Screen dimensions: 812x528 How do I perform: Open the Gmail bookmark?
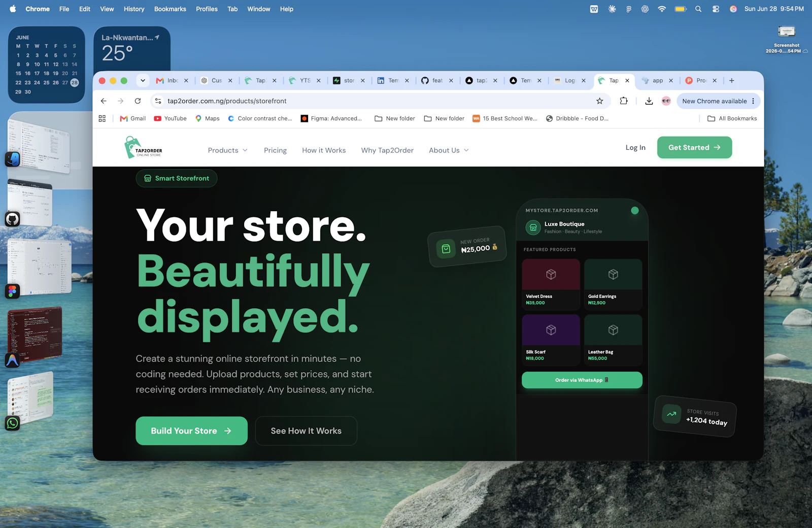[132, 118]
